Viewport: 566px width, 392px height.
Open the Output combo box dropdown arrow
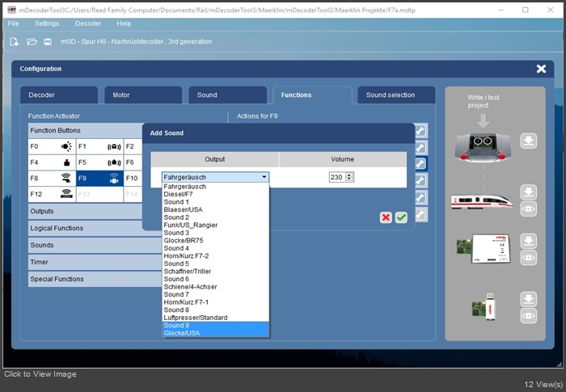click(264, 177)
